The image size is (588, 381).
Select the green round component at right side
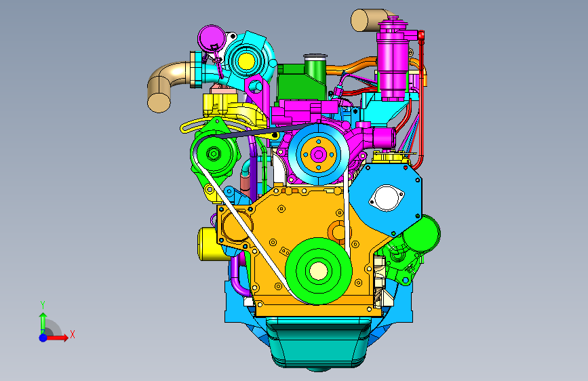(422, 235)
